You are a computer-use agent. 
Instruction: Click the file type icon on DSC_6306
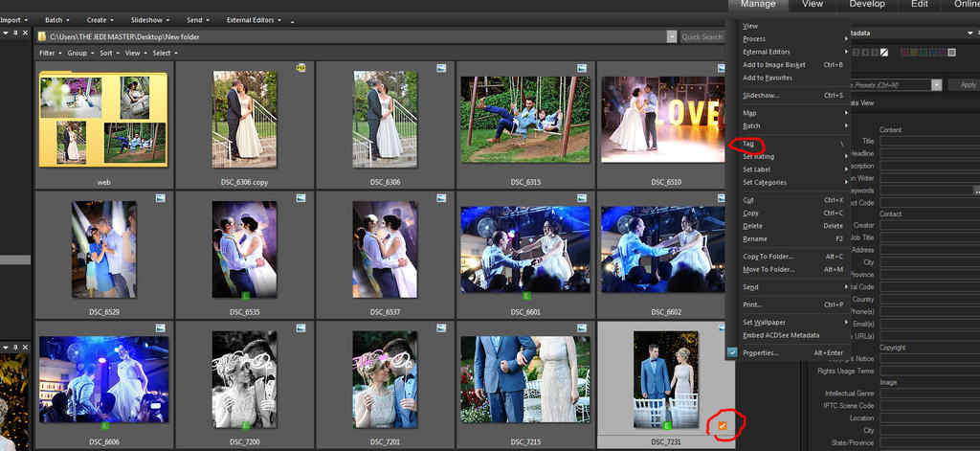click(x=441, y=69)
